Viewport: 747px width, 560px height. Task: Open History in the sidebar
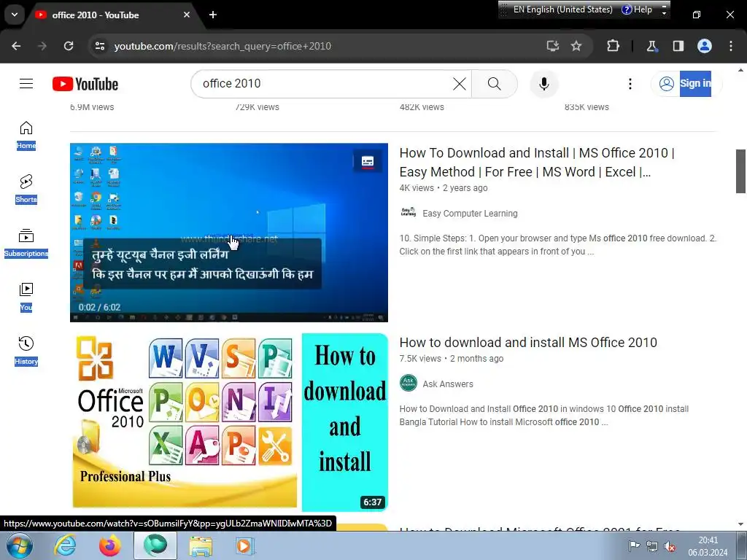coord(26,351)
